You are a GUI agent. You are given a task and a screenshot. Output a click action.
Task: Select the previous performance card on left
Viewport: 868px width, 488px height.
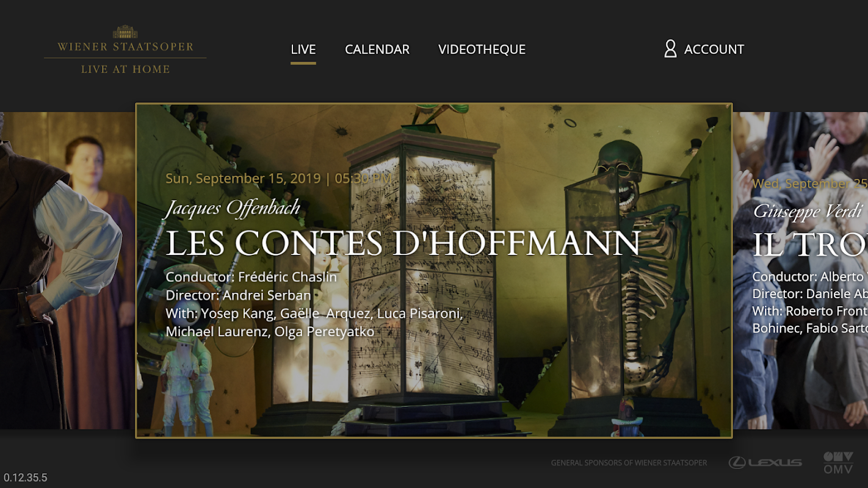[x=67, y=271]
